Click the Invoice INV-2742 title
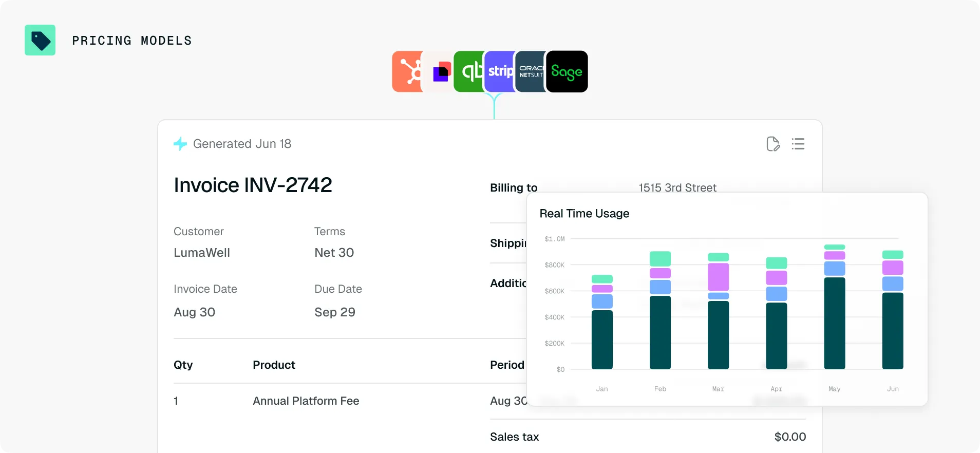The image size is (980, 453). pos(253,185)
